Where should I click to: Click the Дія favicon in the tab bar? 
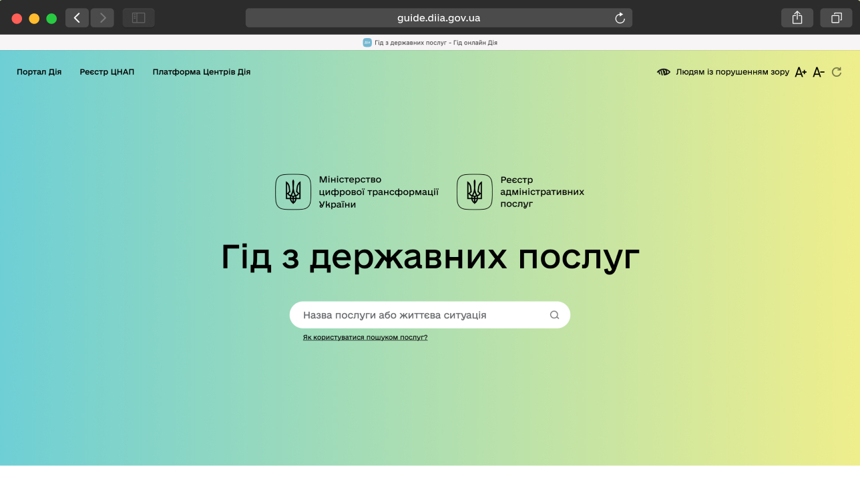click(x=367, y=43)
